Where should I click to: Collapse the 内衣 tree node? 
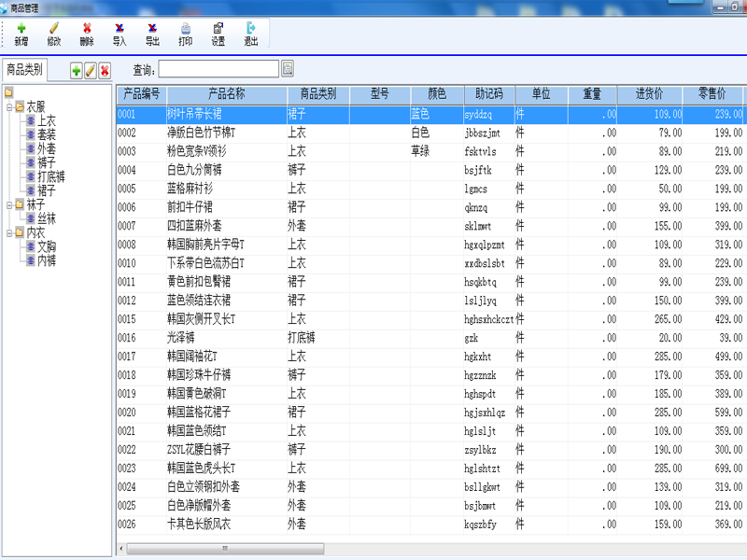(x=8, y=232)
